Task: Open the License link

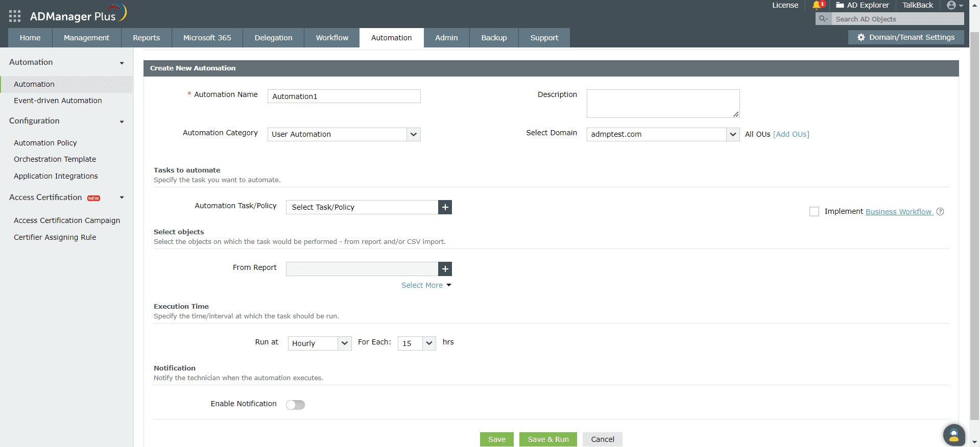Action: coord(785,5)
